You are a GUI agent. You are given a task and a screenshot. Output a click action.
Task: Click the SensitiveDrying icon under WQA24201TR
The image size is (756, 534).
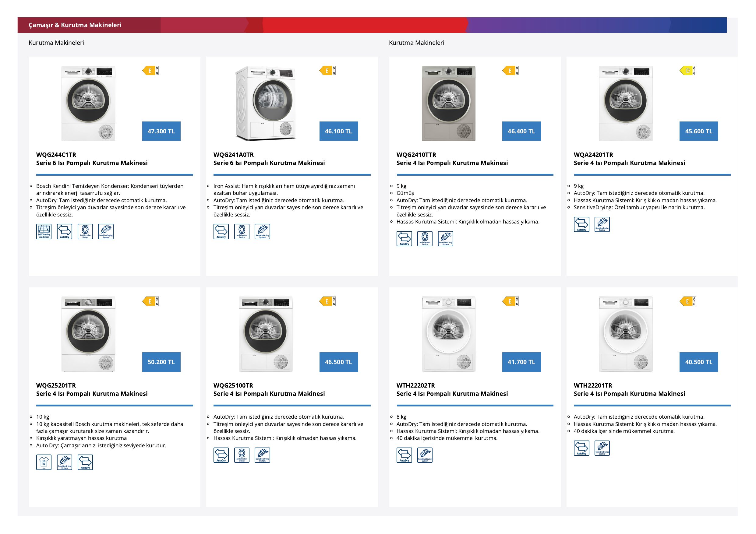tap(602, 224)
